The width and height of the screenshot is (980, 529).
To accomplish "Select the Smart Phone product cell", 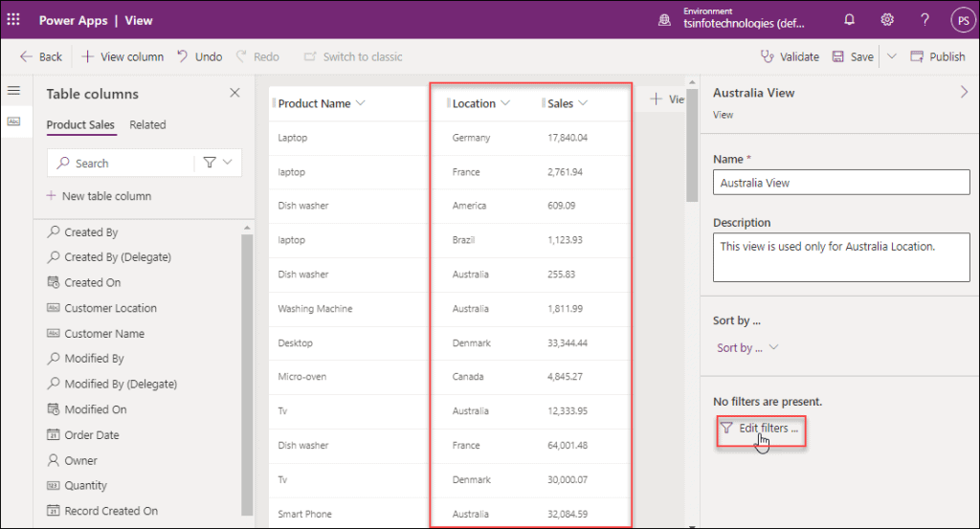I will (305, 515).
